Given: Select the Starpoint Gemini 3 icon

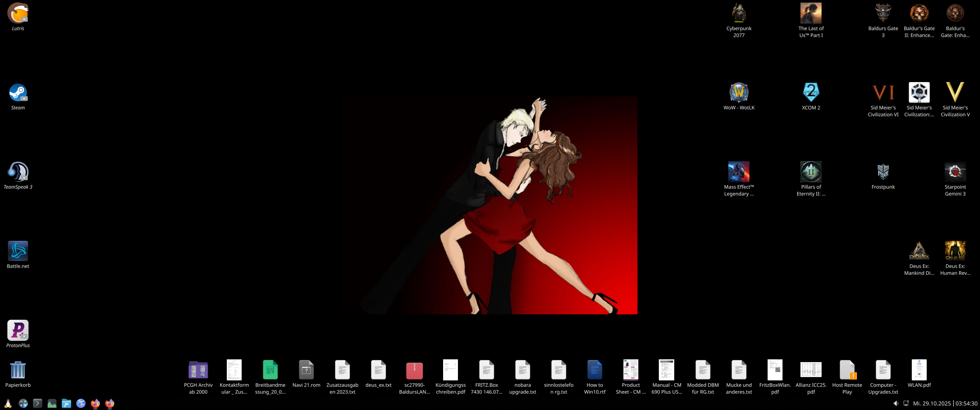Looking at the screenshot, I should pyautogui.click(x=955, y=172).
